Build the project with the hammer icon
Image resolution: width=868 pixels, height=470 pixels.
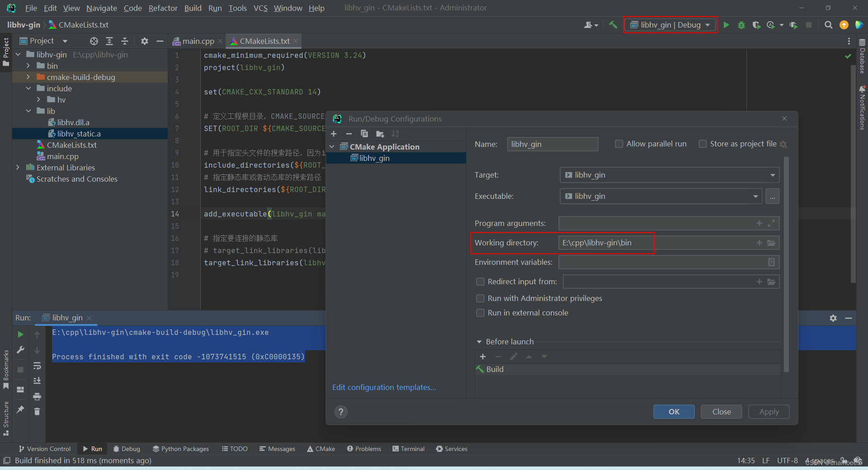pos(613,25)
